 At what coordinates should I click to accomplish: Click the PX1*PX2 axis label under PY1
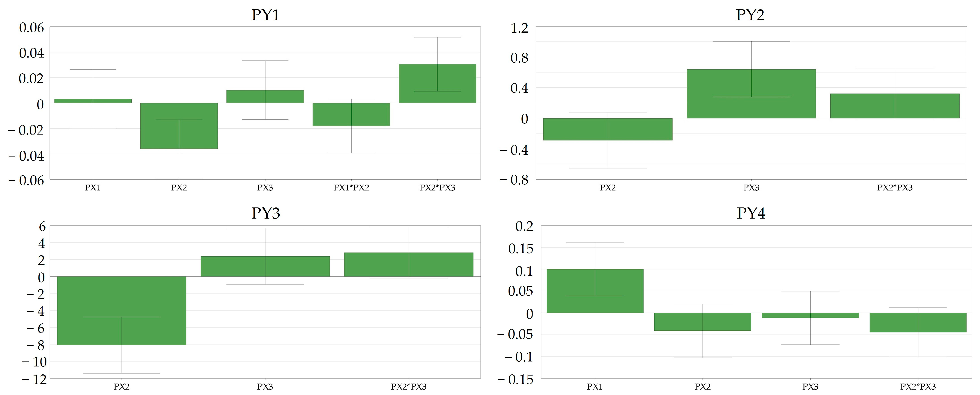[351, 188]
